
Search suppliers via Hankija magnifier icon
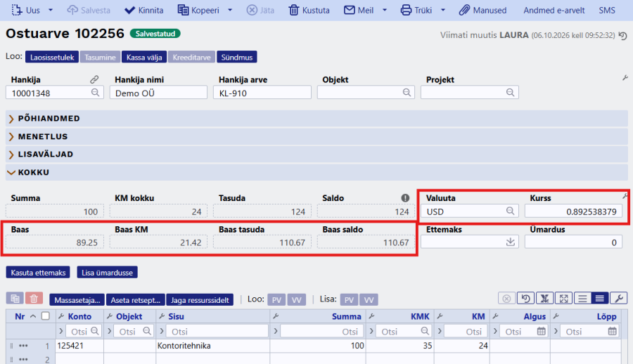[95, 93]
